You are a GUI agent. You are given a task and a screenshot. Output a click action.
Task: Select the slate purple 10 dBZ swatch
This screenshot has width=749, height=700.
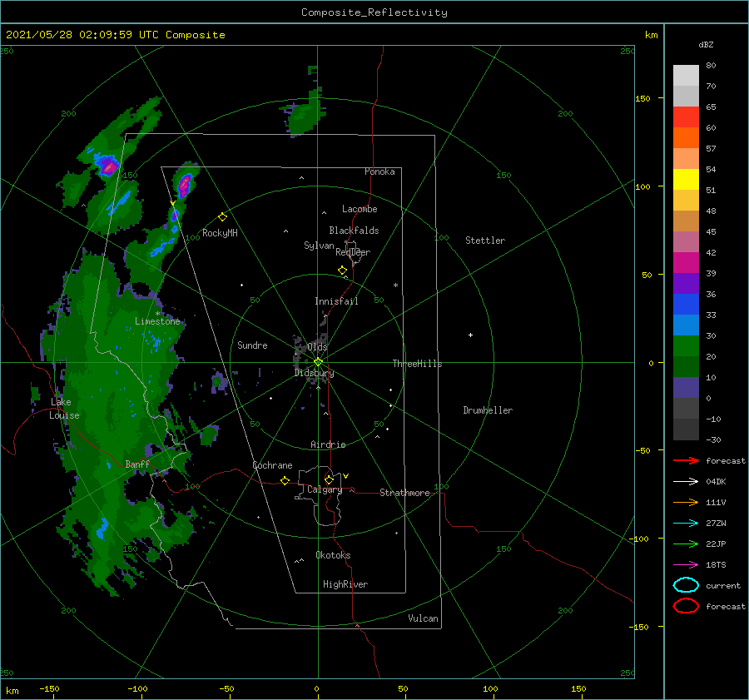click(x=686, y=388)
